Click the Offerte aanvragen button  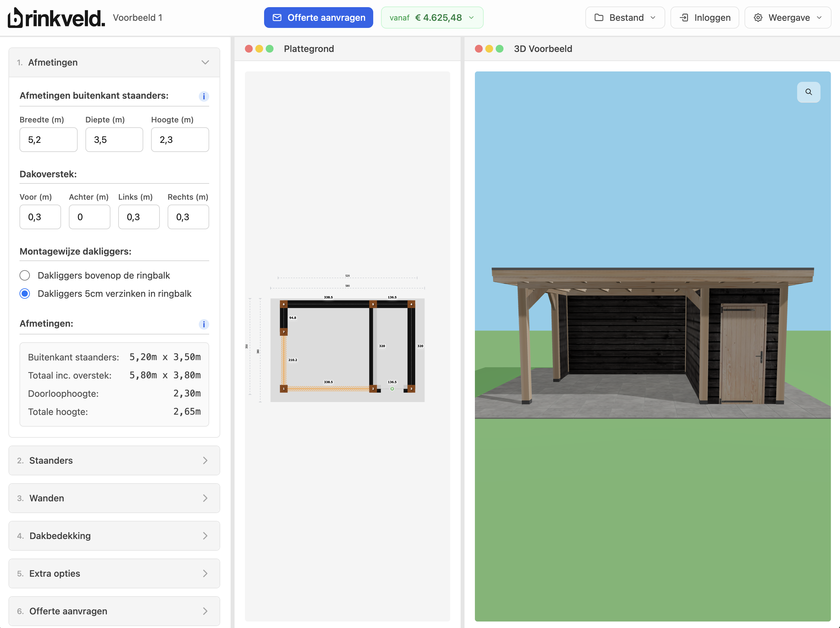[318, 18]
